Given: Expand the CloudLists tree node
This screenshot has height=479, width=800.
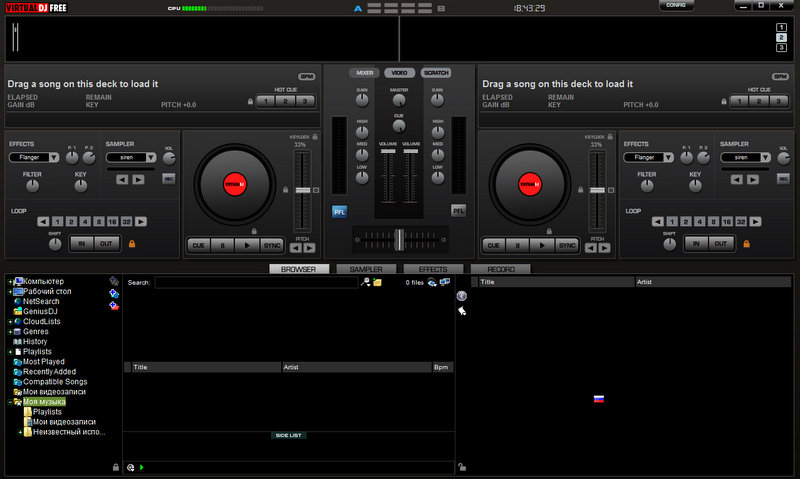Looking at the screenshot, I should coord(10,322).
